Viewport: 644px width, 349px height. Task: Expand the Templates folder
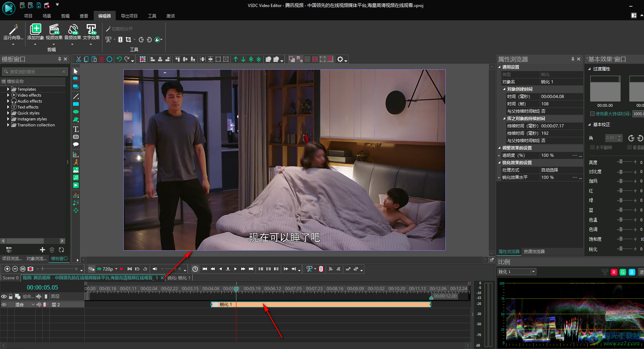coord(8,89)
